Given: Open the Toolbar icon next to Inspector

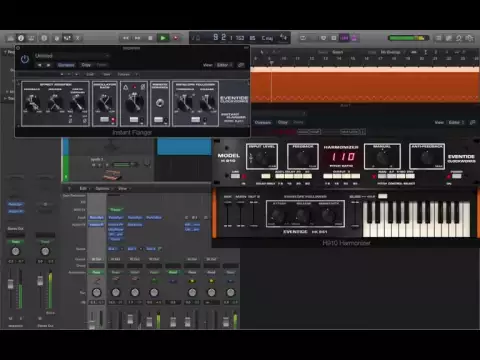Looking at the screenshot, I should tap(32, 38).
